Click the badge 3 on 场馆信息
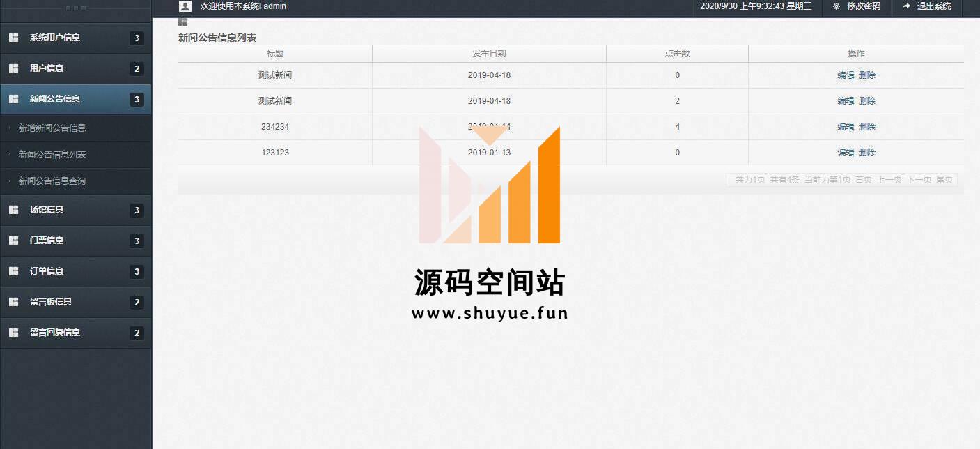980x449 pixels. [137, 211]
